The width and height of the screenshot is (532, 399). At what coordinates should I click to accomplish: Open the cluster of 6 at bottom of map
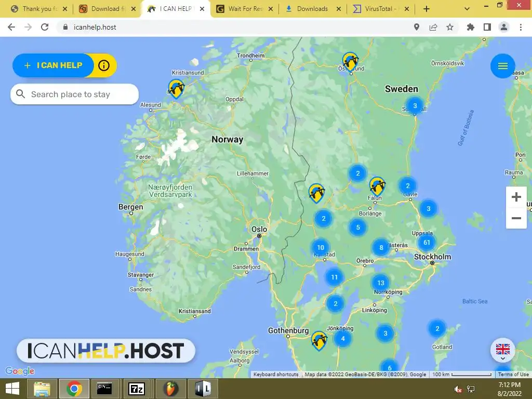[390, 367]
